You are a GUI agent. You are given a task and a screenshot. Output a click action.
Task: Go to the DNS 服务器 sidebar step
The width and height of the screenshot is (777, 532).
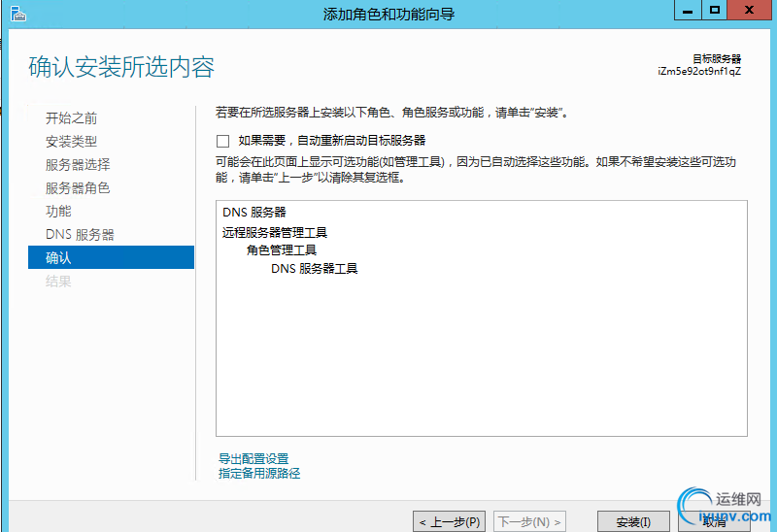click(x=80, y=234)
